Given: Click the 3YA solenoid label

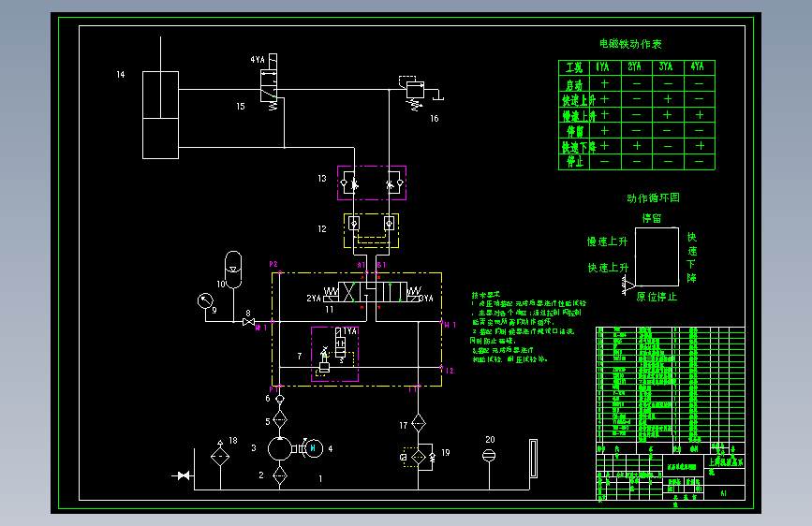Looking at the screenshot, I should pyautogui.click(x=426, y=299).
